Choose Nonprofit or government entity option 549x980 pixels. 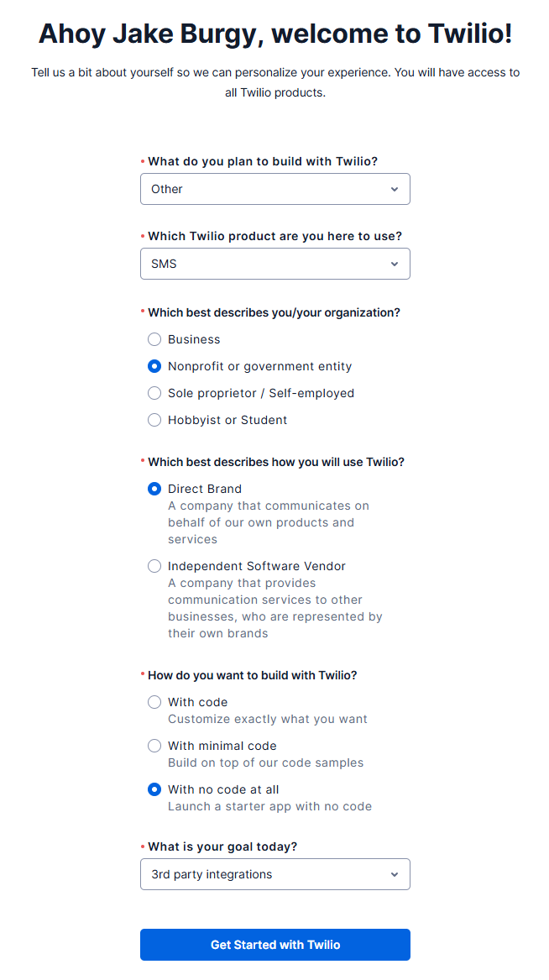tap(154, 366)
